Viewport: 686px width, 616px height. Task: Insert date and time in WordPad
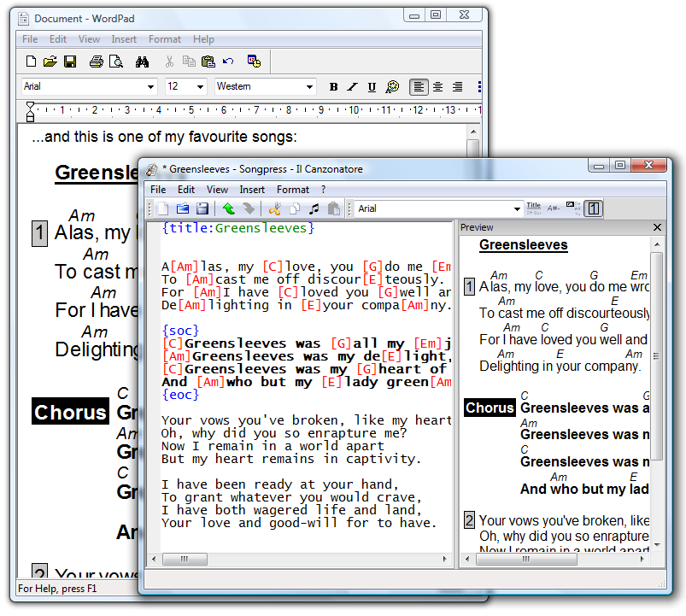(x=254, y=62)
